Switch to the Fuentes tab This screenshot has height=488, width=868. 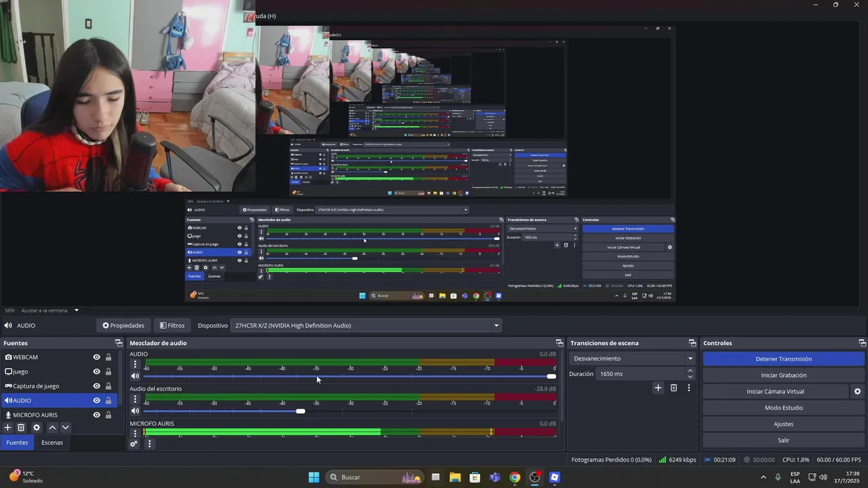(17, 443)
